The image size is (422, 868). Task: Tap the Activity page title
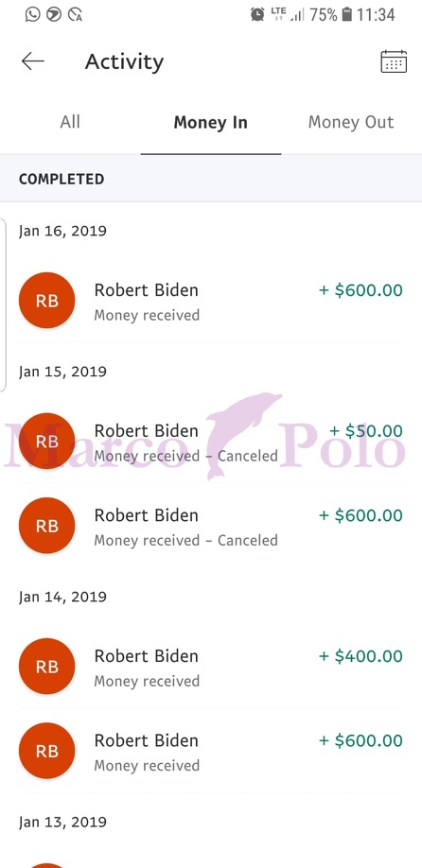(x=124, y=62)
